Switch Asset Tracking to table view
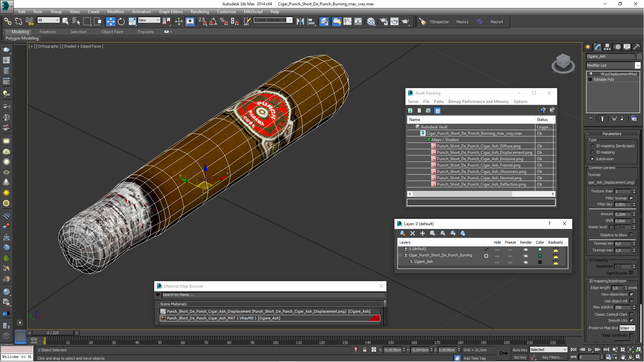 [437, 110]
